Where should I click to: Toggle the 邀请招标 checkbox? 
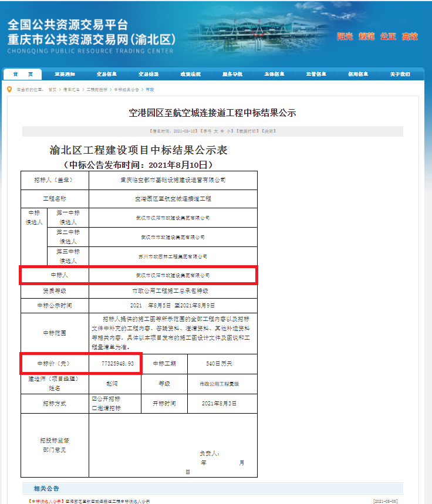95,408
